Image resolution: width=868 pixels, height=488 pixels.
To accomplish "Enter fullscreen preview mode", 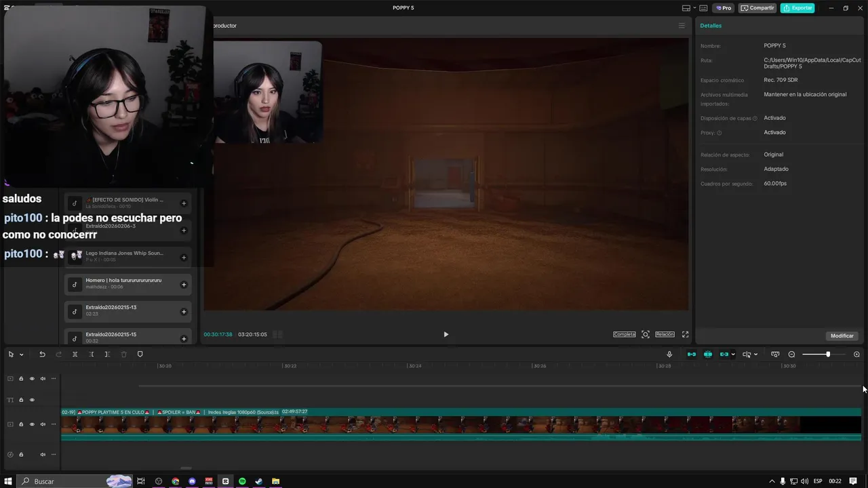I will coord(685,334).
